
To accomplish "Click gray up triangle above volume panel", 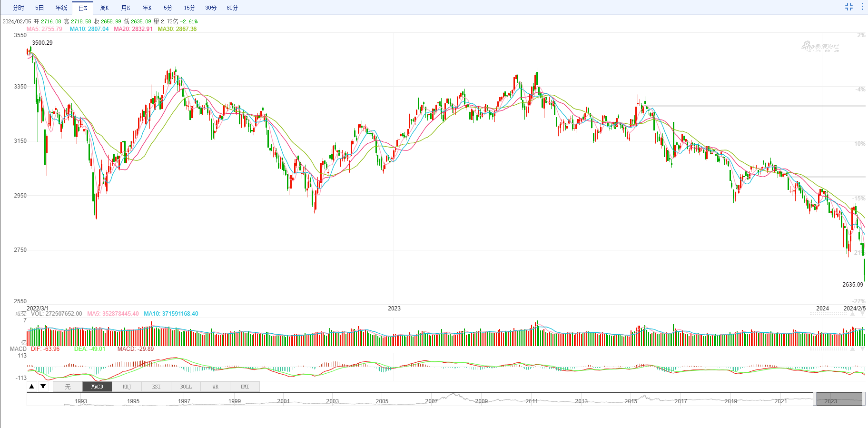I will point(852,314).
